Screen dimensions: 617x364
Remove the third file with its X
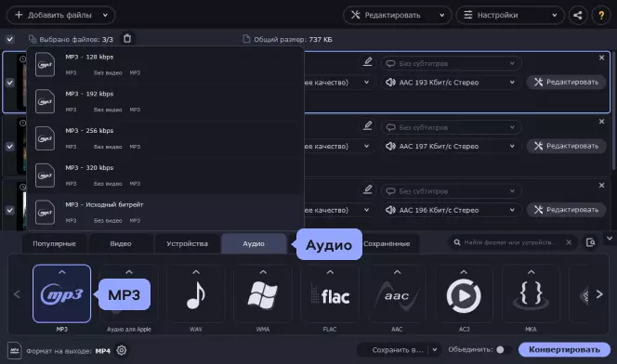(601, 185)
